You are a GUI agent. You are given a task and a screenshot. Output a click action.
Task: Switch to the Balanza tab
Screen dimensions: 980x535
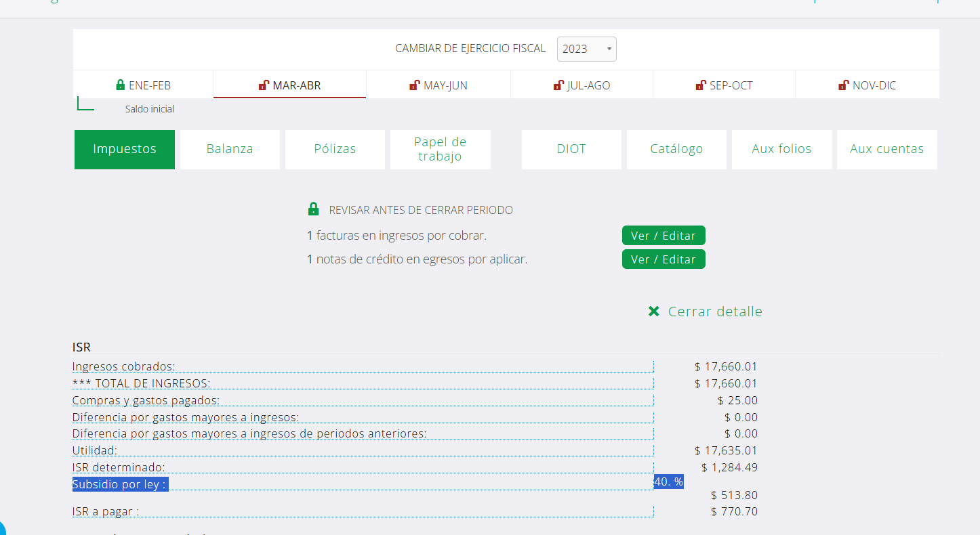[230, 149]
